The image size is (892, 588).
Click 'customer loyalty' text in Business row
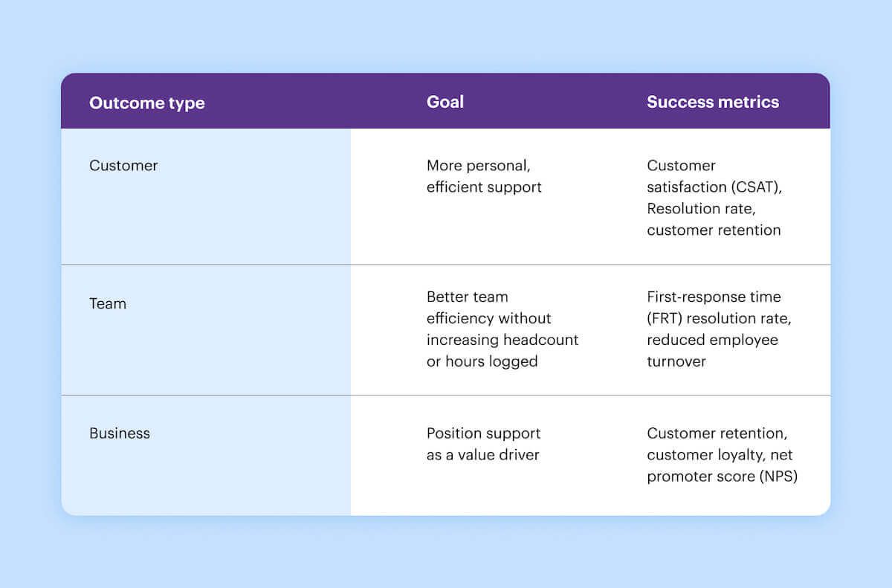pyautogui.click(x=705, y=454)
